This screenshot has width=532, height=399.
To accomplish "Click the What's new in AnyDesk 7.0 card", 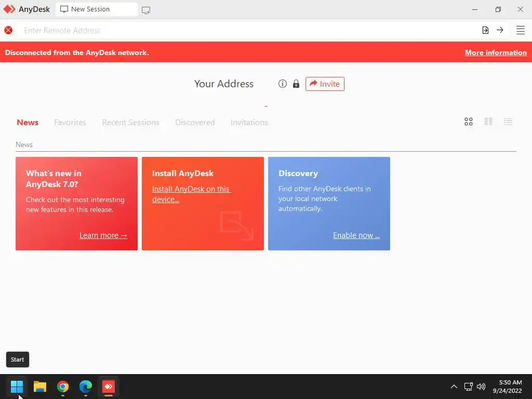I will [x=77, y=204].
